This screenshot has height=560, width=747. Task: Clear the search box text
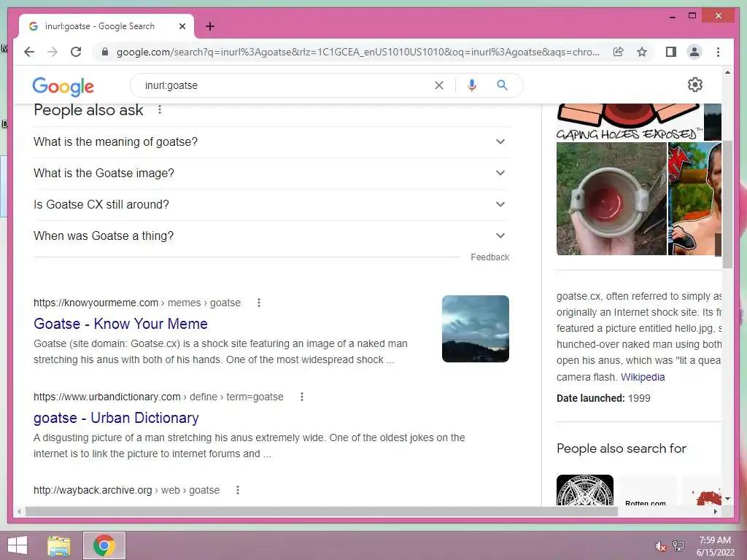(438, 85)
